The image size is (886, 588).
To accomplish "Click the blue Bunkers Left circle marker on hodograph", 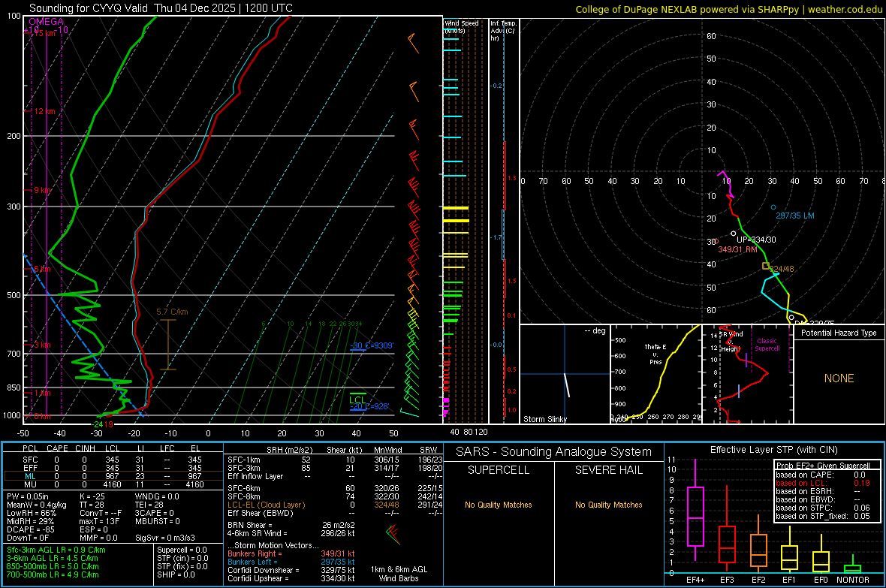I will (x=773, y=207).
